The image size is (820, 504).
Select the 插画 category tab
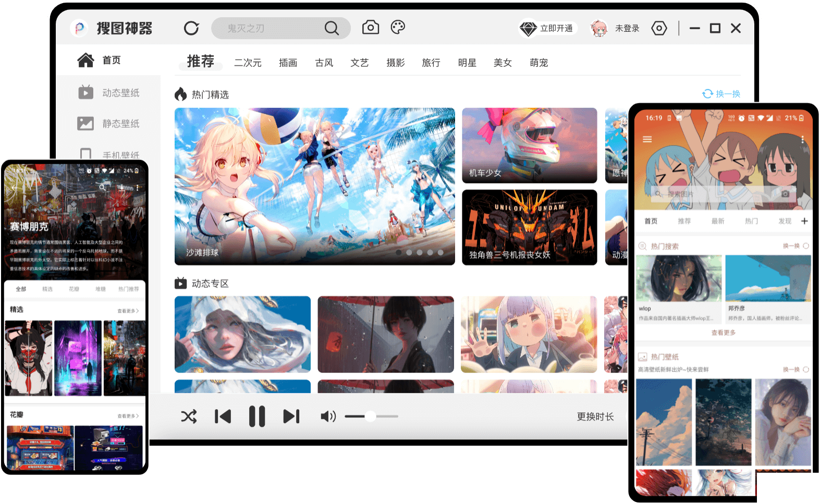(x=288, y=63)
